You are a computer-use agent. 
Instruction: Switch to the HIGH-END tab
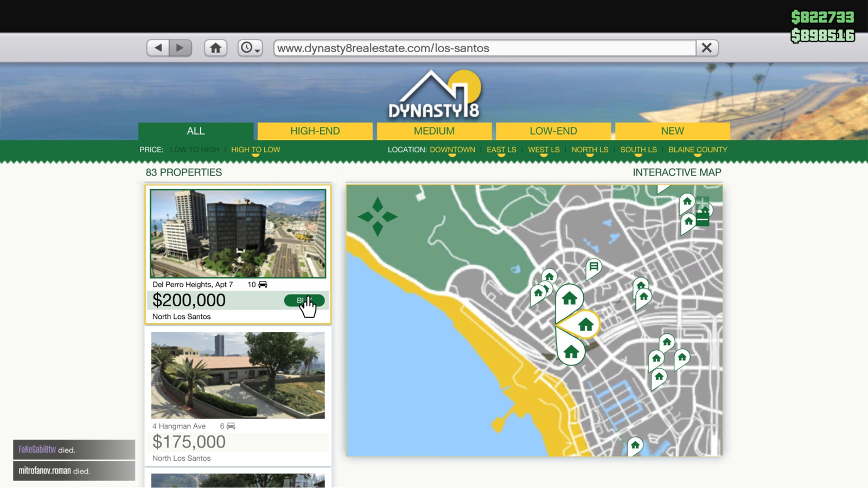[315, 131]
